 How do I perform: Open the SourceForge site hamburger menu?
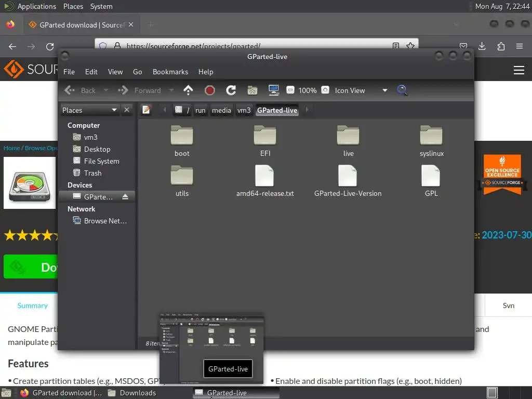click(x=519, y=70)
